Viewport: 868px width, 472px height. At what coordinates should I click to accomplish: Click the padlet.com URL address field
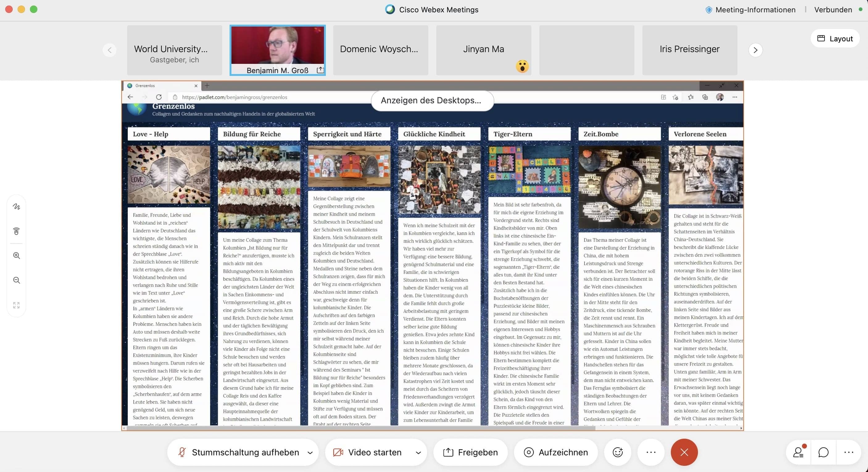click(x=235, y=97)
